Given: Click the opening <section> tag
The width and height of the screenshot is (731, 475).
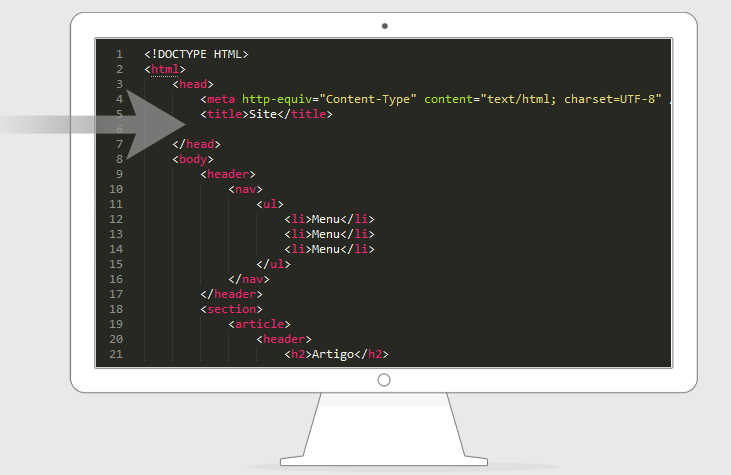Looking at the screenshot, I should click(x=231, y=309).
